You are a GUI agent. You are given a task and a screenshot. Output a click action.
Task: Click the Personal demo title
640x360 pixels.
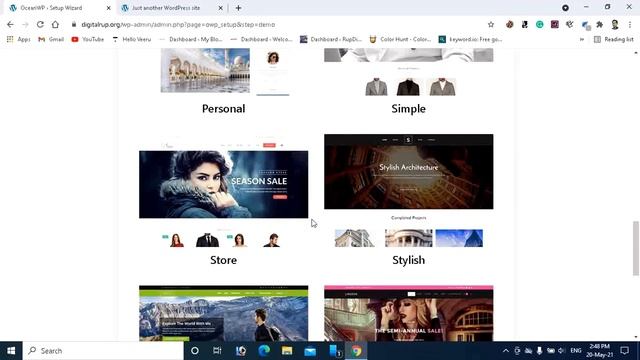(x=224, y=109)
